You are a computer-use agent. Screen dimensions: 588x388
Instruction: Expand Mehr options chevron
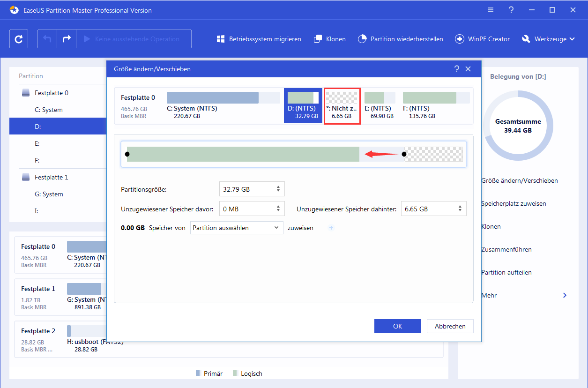tap(565, 295)
